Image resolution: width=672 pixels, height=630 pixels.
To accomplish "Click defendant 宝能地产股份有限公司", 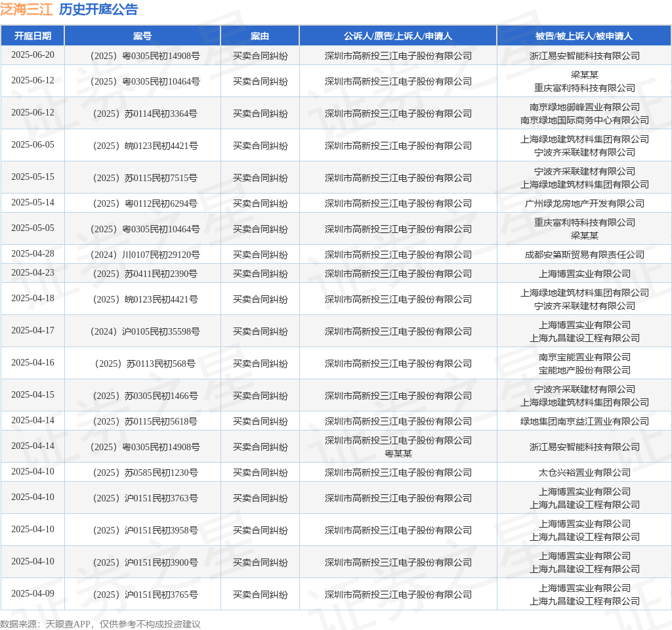I will click(584, 370).
